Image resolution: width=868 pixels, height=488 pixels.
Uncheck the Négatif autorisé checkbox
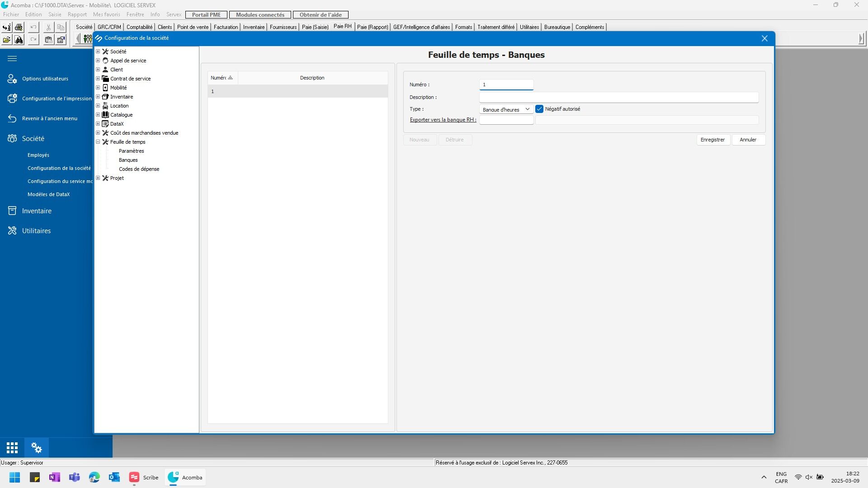coord(539,109)
